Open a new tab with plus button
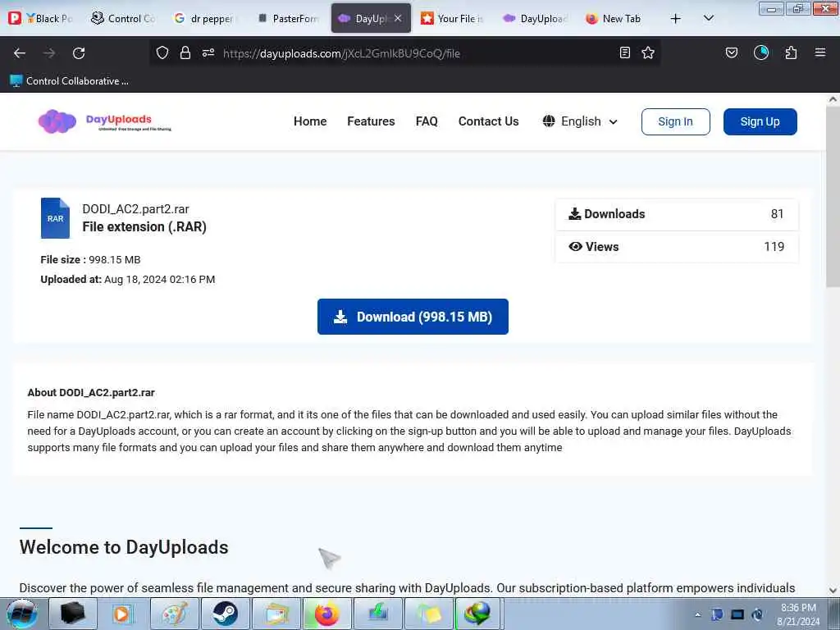 (x=676, y=19)
